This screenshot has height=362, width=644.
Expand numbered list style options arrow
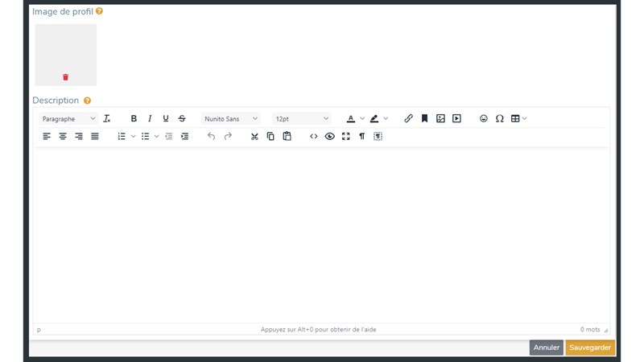[133, 136]
